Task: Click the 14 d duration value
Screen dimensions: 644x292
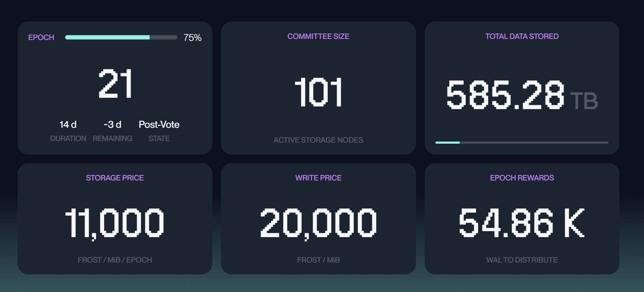Action: point(68,124)
